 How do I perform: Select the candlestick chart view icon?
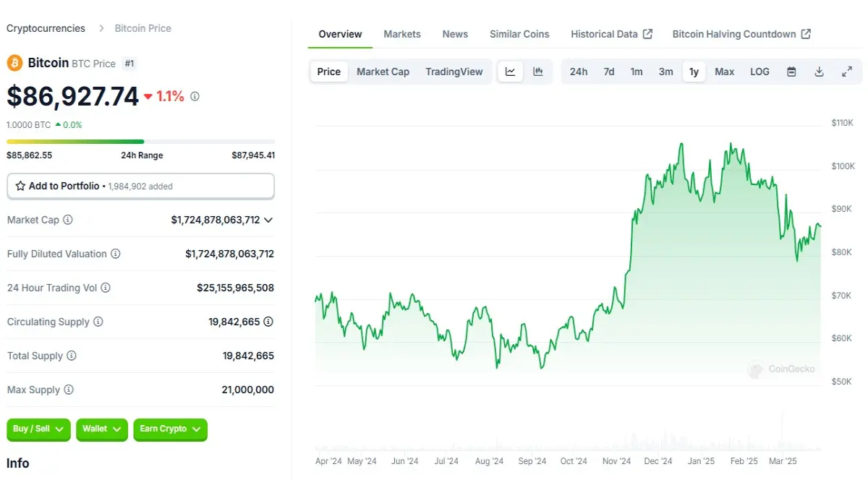click(538, 72)
